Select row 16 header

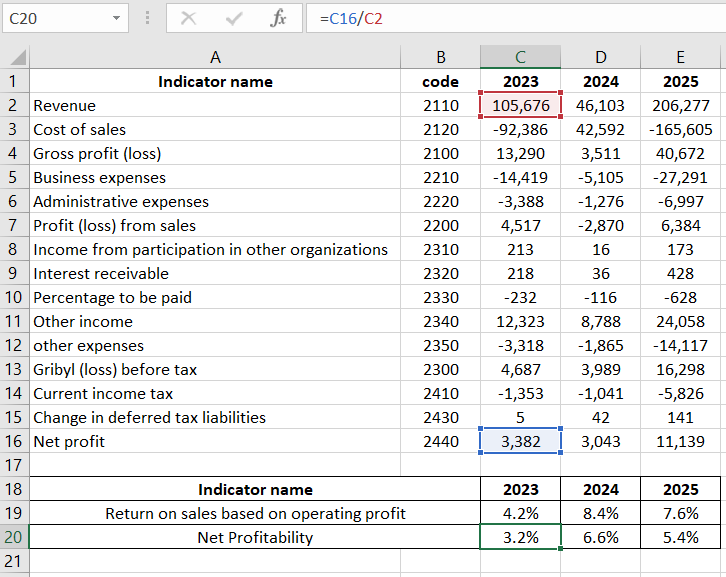pyautogui.click(x=14, y=441)
